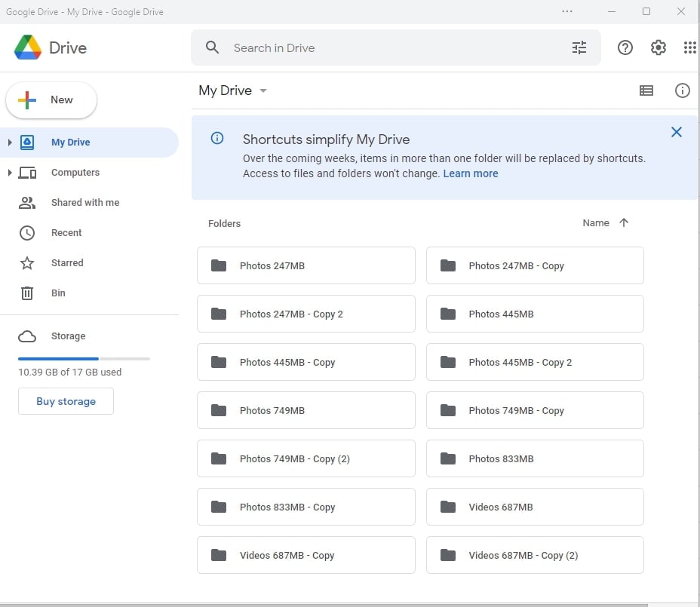Open the Starred section
The image size is (700, 607).
pyautogui.click(x=67, y=263)
